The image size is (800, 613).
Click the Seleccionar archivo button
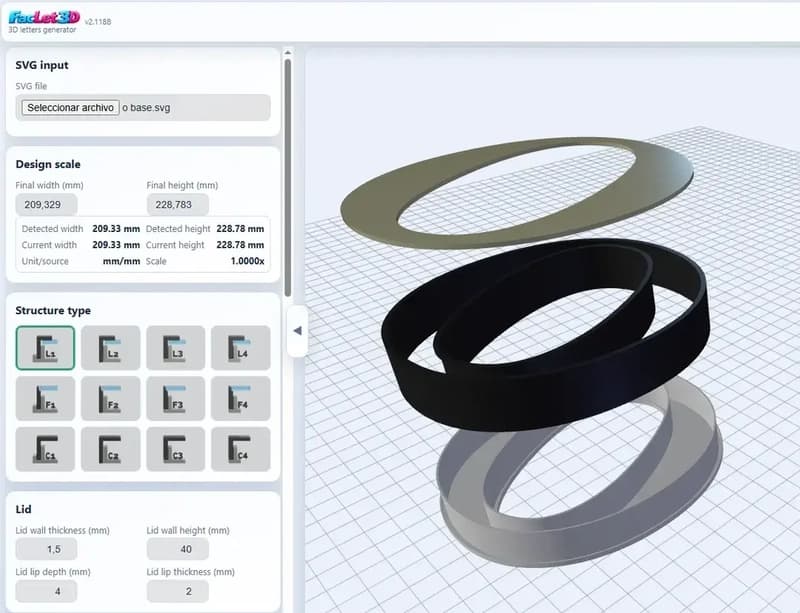pos(69,107)
